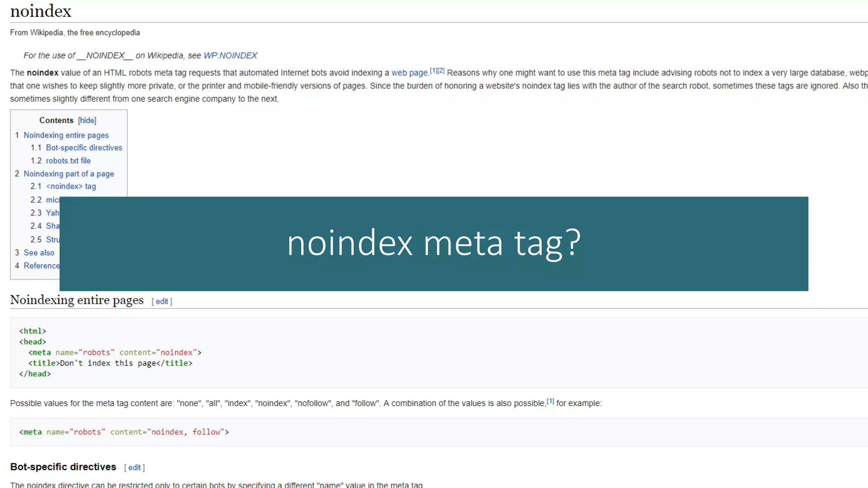868x488 pixels.
Task: Select the meta robots noindex code line
Action: [x=115, y=352]
